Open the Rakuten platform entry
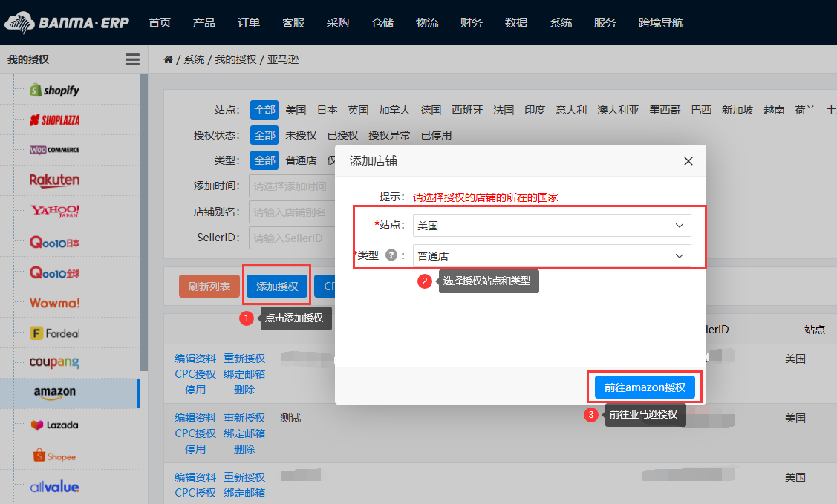The height and width of the screenshot is (504, 837). coord(54,180)
